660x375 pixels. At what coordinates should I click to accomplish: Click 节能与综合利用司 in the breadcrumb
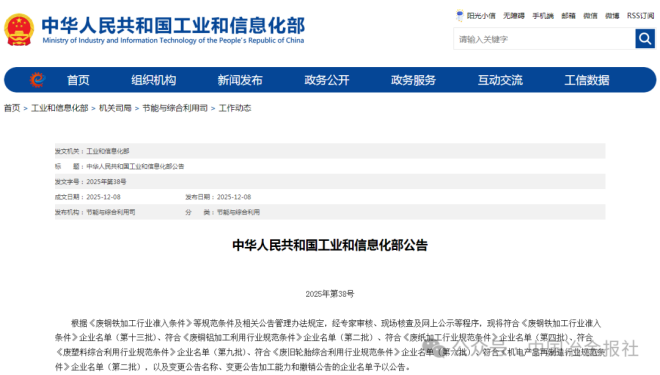pyautogui.click(x=175, y=108)
